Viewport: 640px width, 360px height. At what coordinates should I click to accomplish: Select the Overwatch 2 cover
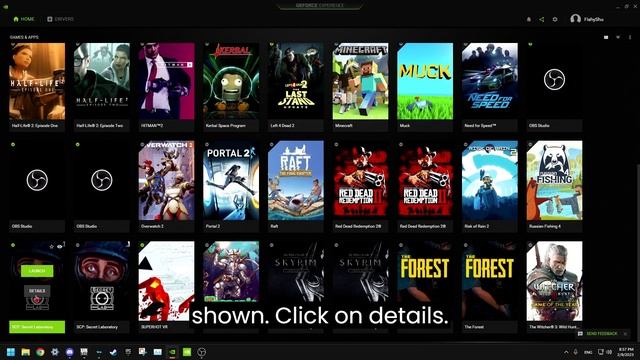point(167,181)
